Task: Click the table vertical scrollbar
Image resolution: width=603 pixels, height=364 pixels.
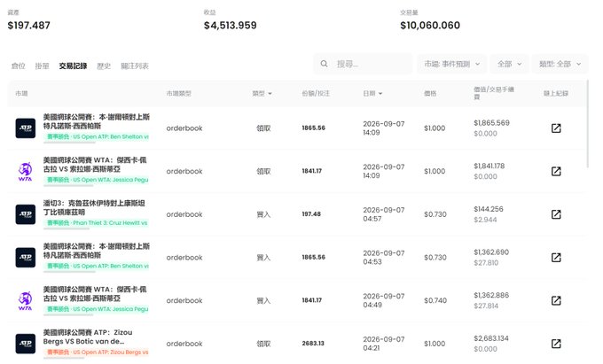Action: point(588,124)
